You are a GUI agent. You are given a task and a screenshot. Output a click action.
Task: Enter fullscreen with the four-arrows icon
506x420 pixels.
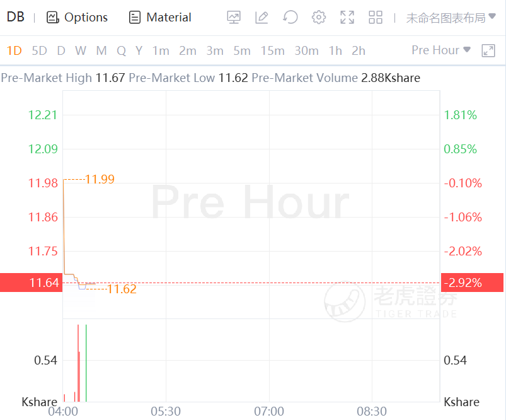click(x=347, y=18)
